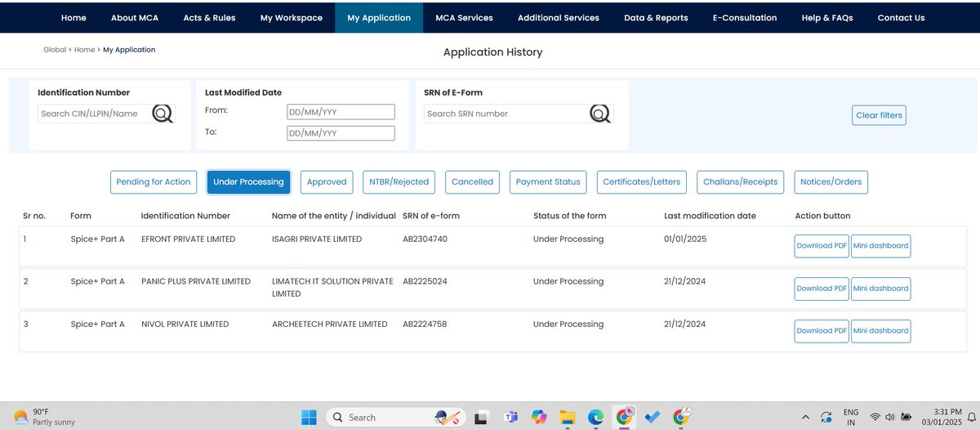The height and width of the screenshot is (430, 980).
Task: Download PDF for LIMATECH IT SOLUTION row
Action: (822, 289)
